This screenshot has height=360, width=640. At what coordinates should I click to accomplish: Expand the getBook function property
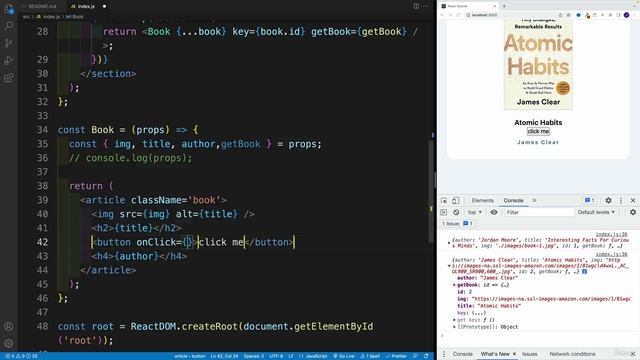454,285
